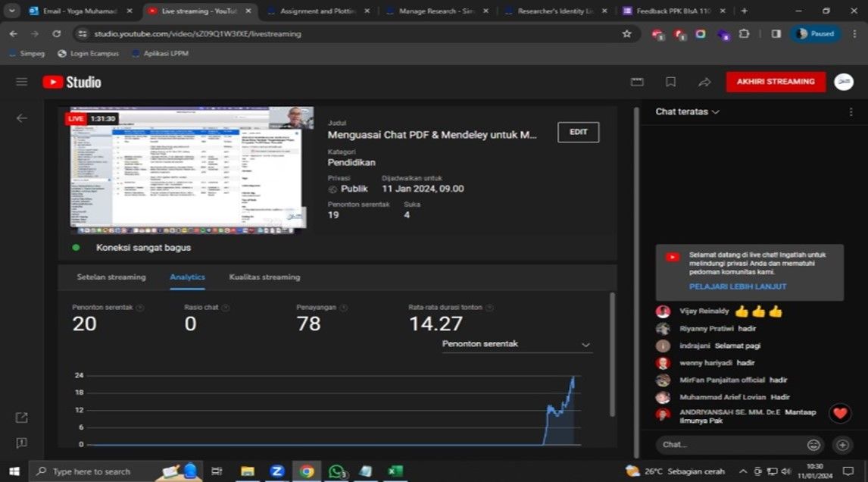The width and height of the screenshot is (868, 482).
Task: Click the back arrow in left sidebar
Action: pyautogui.click(x=22, y=118)
